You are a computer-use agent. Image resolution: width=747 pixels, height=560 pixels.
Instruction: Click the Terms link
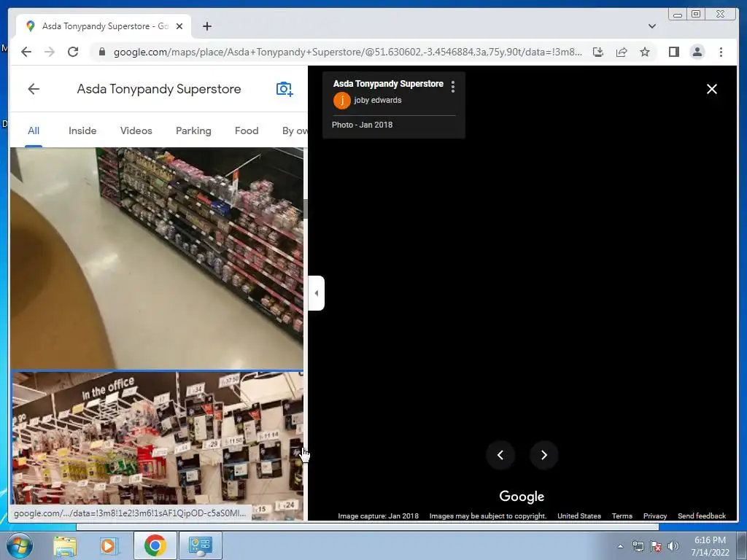click(x=622, y=516)
